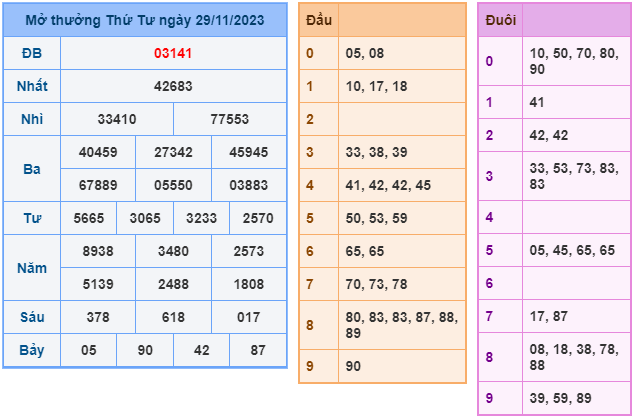Click fourth prize number 3065
The image size is (634, 418).
tap(145, 218)
